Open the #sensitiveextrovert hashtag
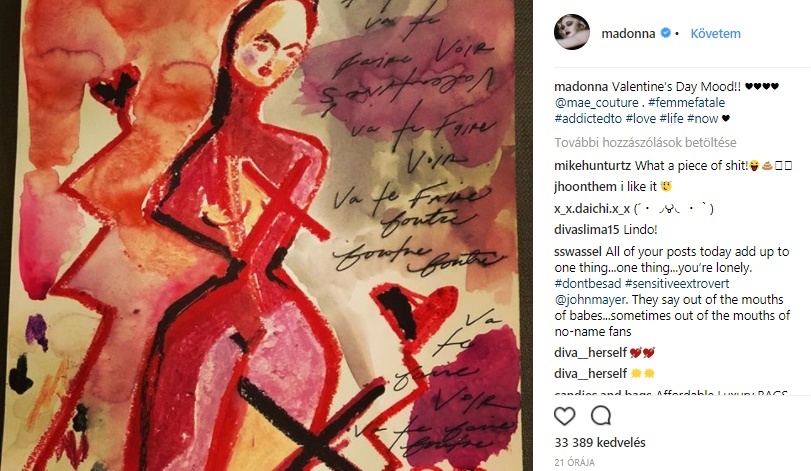The width and height of the screenshot is (811, 471). pyautogui.click(x=677, y=283)
